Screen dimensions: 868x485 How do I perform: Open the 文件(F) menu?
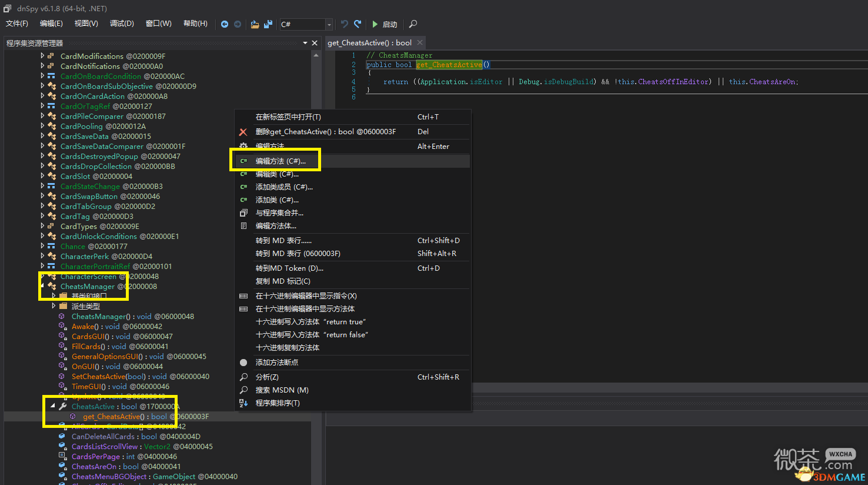click(x=17, y=24)
